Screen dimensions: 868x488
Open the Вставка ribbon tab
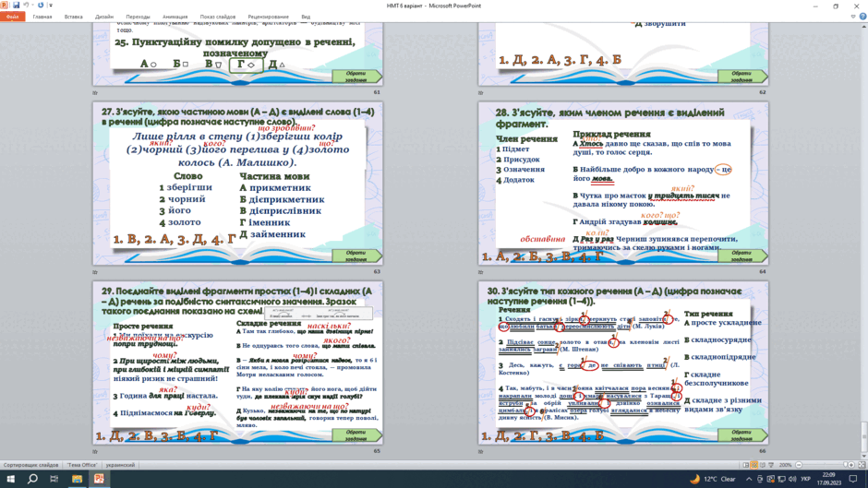pyautogui.click(x=73, y=17)
